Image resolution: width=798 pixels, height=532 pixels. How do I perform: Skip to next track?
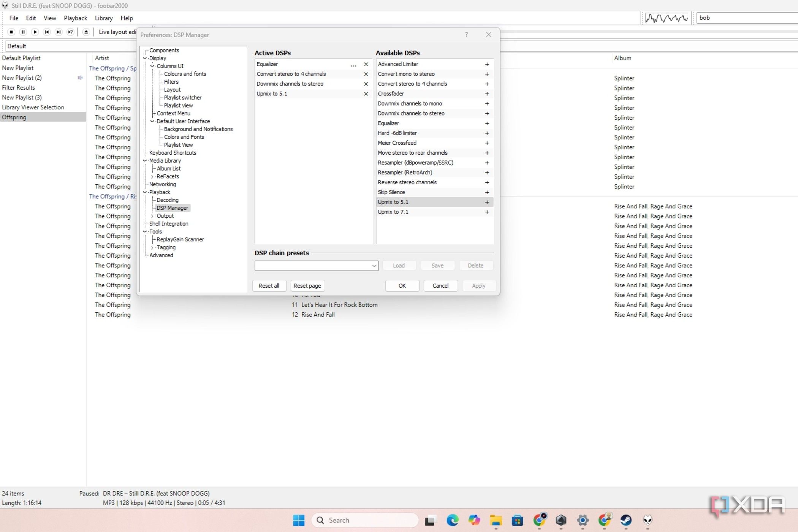pyautogui.click(x=59, y=32)
